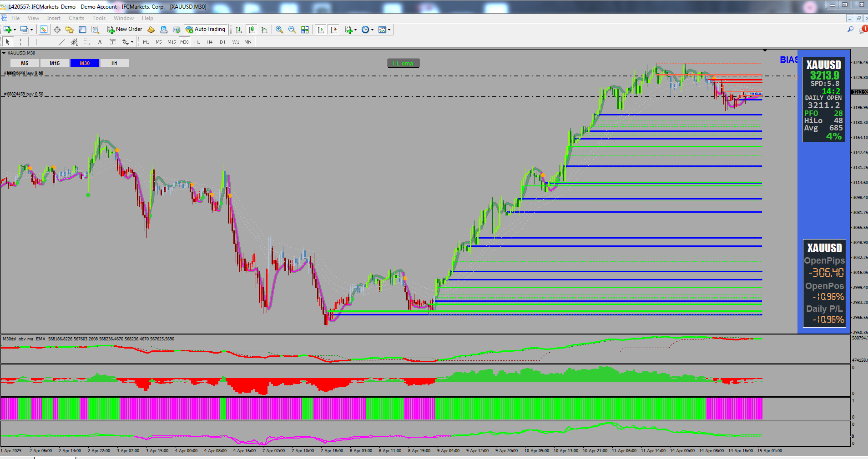Launch MetaEditor from the yellow book icon

[x=151, y=30]
